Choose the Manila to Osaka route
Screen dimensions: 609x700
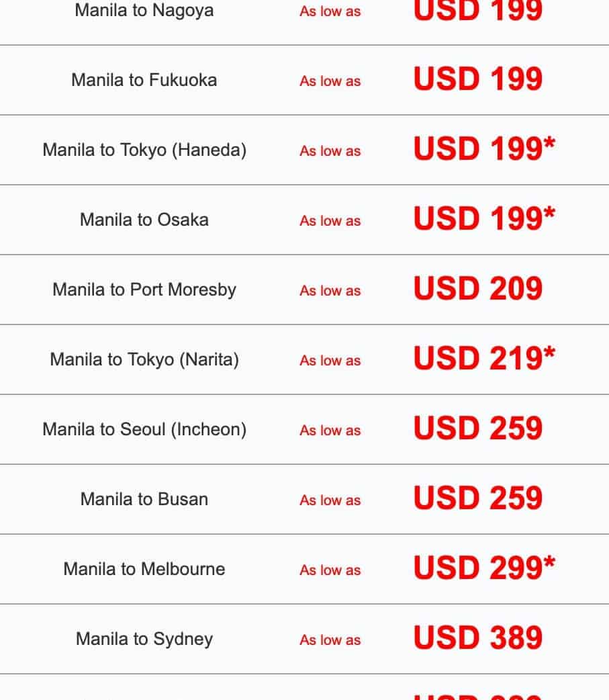click(x=144, y=220)
